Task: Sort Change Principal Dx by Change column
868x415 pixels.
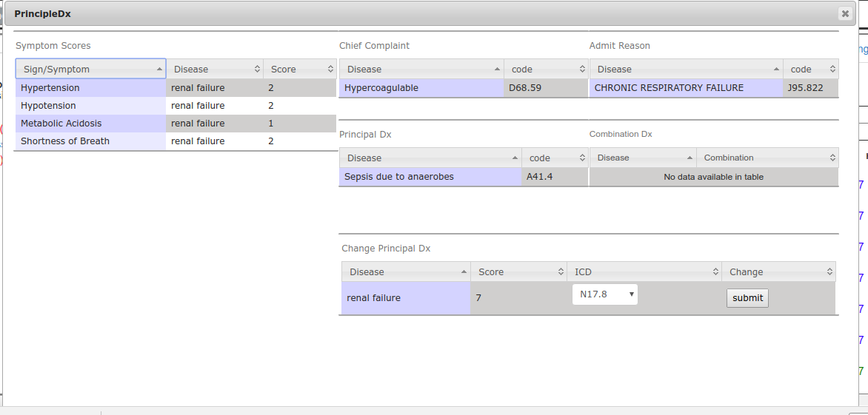Action: pyautogui.click(x=778, y=272)
